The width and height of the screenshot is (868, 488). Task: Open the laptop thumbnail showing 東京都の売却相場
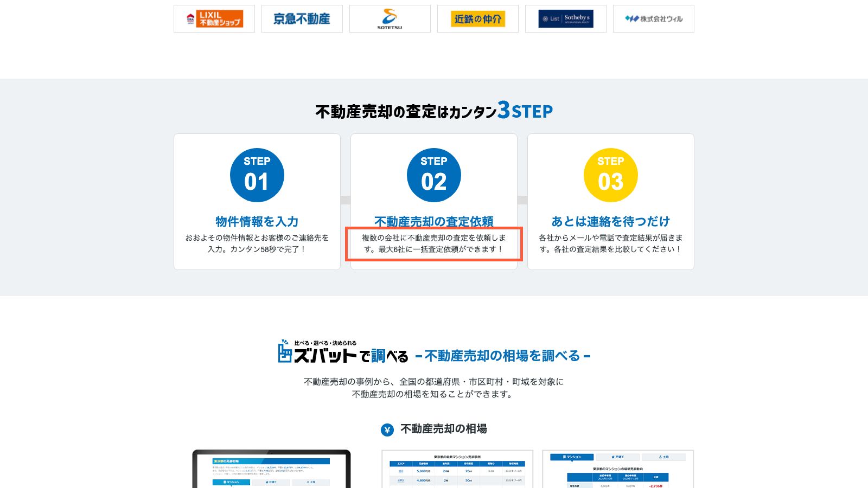coord(271,469)
